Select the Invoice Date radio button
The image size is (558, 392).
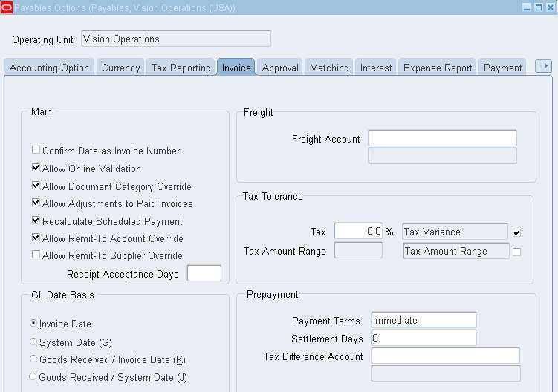click(x=33, y=324)
